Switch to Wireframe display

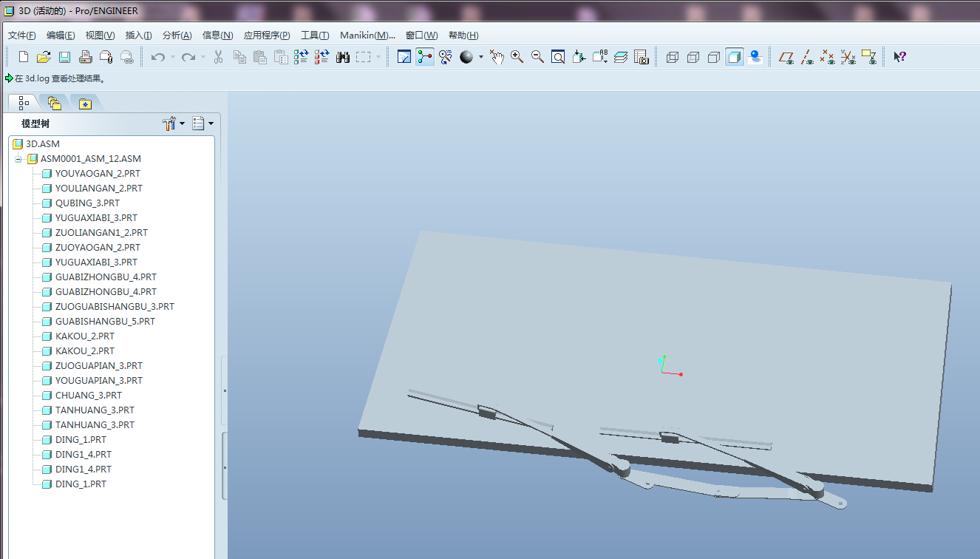673,57
